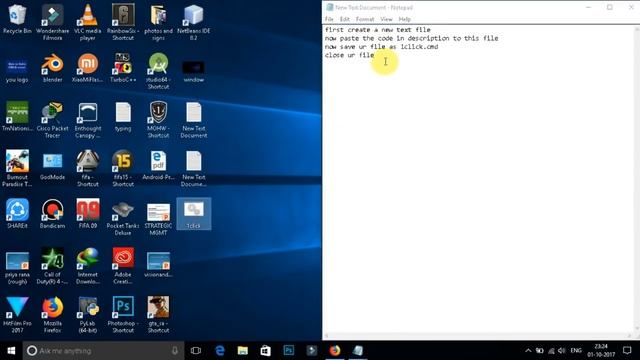Image resolution: width=640 pixels, height=360 pixels.
Task: Click the MOHW shortcut icon
Action: pos(158,120)
